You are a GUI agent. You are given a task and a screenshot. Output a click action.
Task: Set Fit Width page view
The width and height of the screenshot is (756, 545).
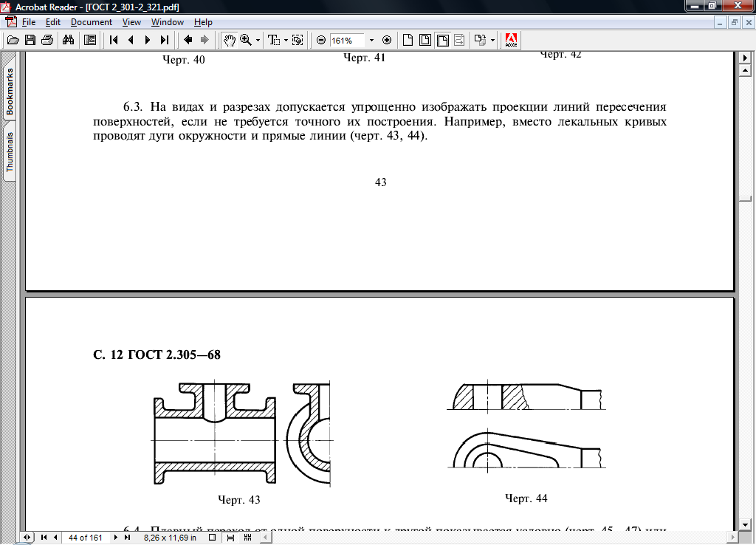(x=442, y=41)
